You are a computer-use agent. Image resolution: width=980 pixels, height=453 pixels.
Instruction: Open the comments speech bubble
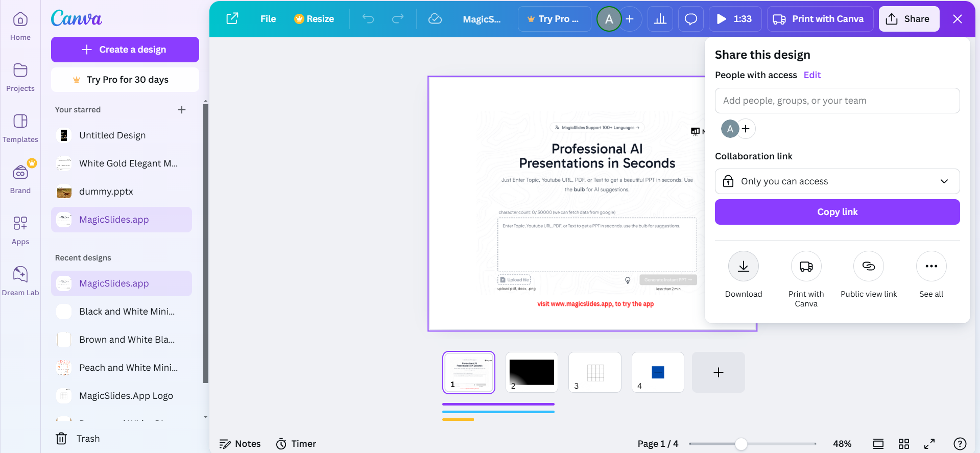point(691,19)
